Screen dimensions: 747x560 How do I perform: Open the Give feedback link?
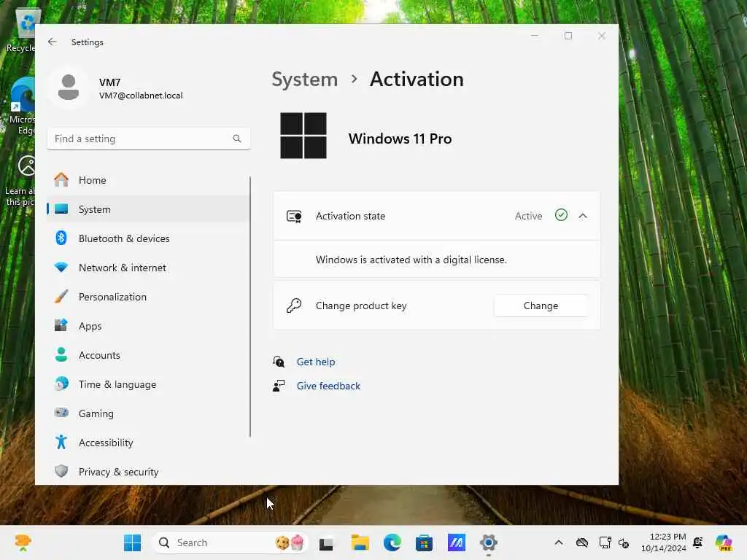tap(328, 386)
